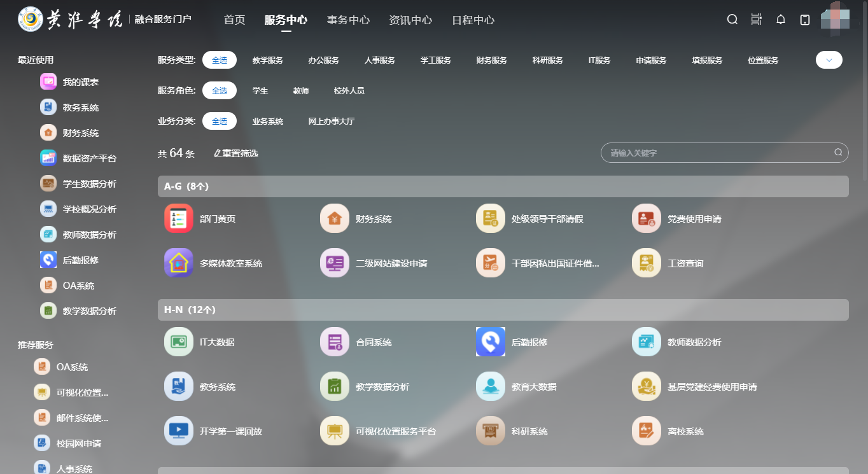Click the keyword search input field
The image size is (868, 474).
tap(719, 153)
